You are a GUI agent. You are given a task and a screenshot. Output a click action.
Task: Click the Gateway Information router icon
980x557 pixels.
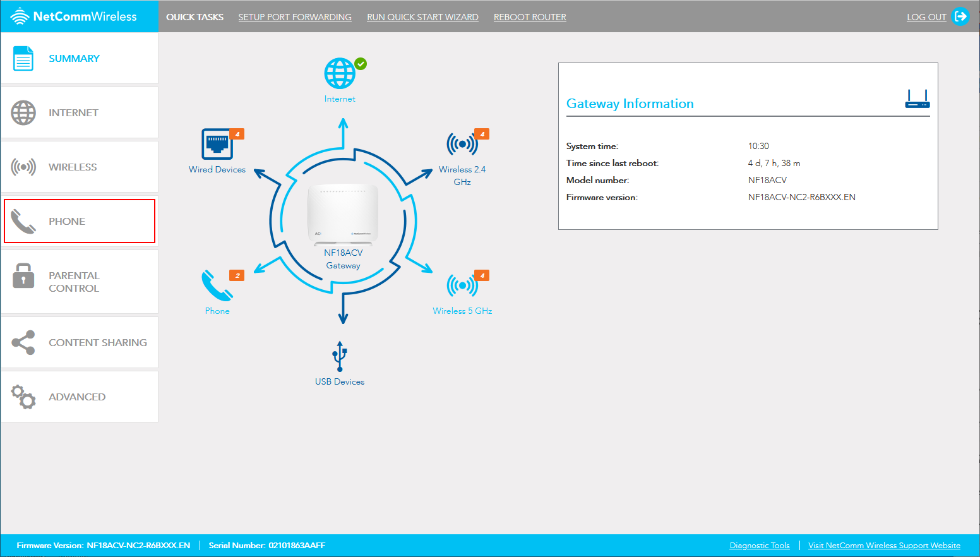[x=917, y=99]
